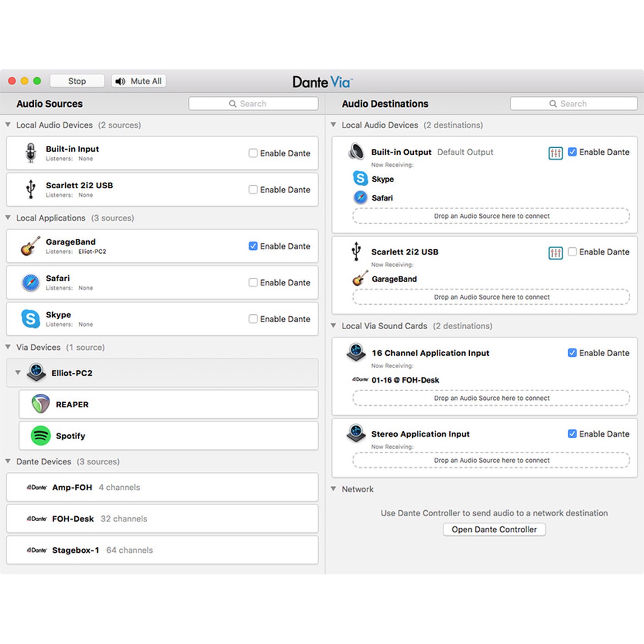
Task: Click the Audio Sources search field
Action: pos(253,103)
